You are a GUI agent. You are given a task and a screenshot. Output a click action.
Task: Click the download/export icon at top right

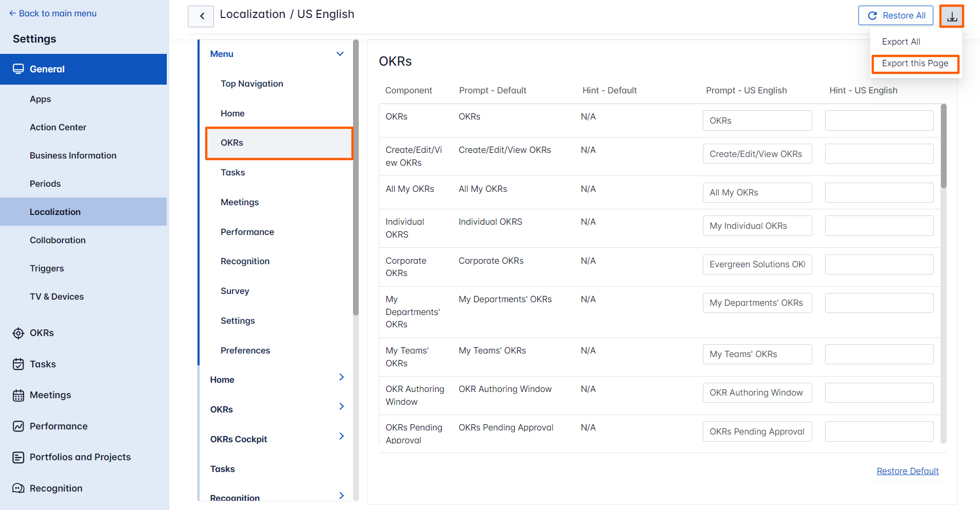[952, 16]
